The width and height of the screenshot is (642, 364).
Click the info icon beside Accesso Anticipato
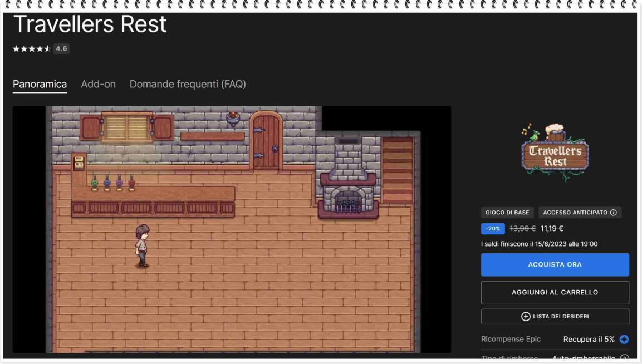[613, 213]
